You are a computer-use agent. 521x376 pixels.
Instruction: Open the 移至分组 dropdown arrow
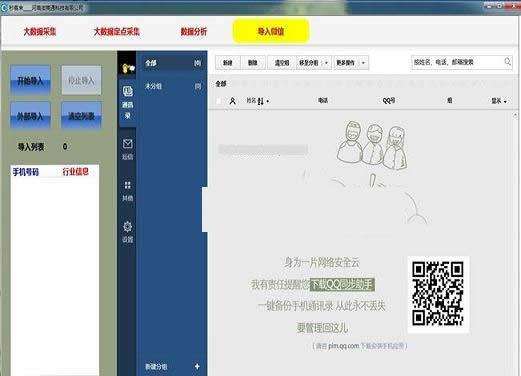326,63
